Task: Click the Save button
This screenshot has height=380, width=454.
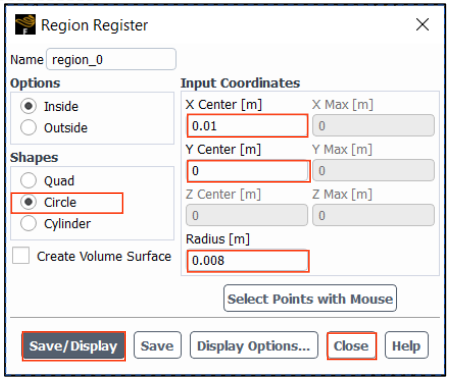Action: tap(157, 345)
